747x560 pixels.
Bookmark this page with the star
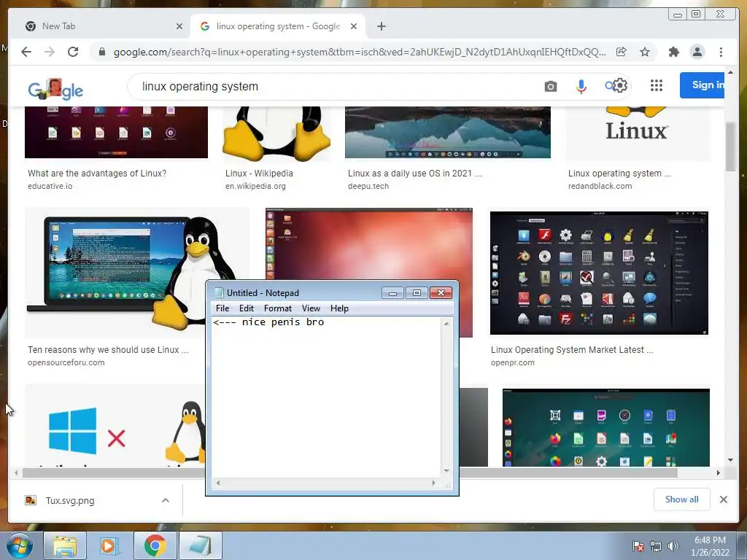coord(645,52)
